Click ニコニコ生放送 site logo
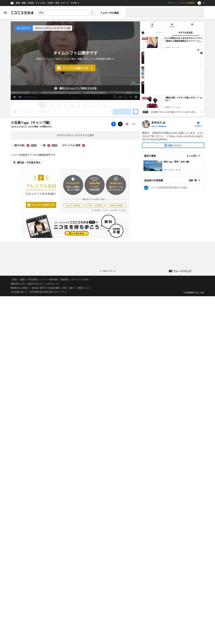 [x=22, y=13]
